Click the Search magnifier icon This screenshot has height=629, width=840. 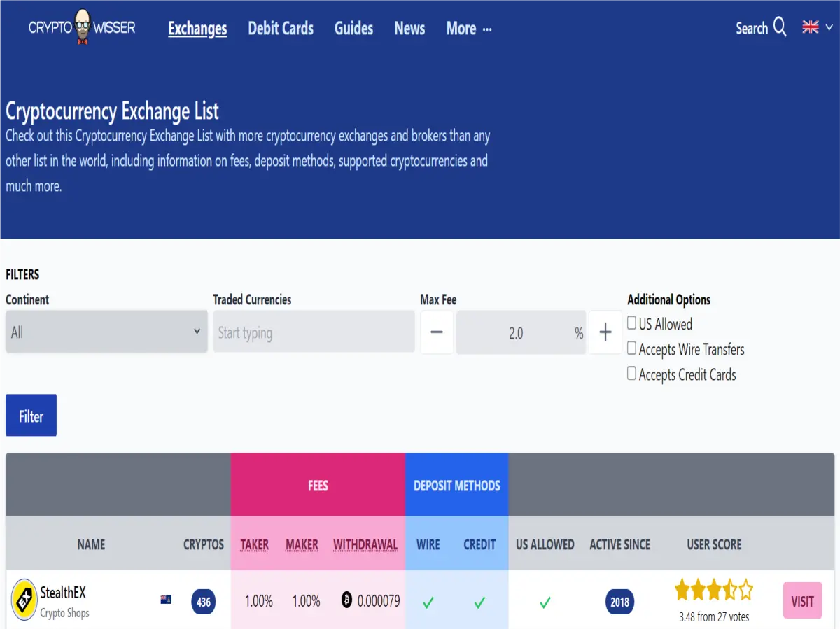click(x=780, y=28)
